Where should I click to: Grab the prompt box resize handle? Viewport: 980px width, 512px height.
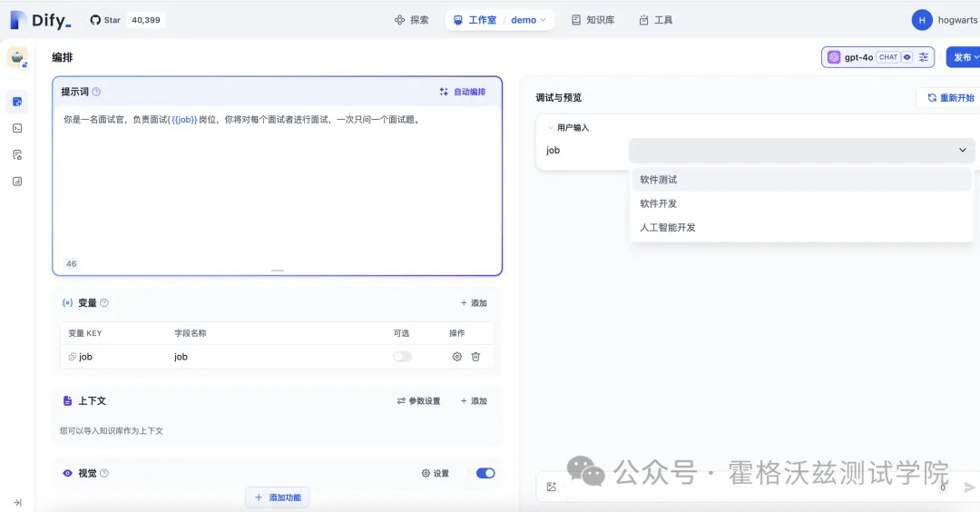pos(278,271)
